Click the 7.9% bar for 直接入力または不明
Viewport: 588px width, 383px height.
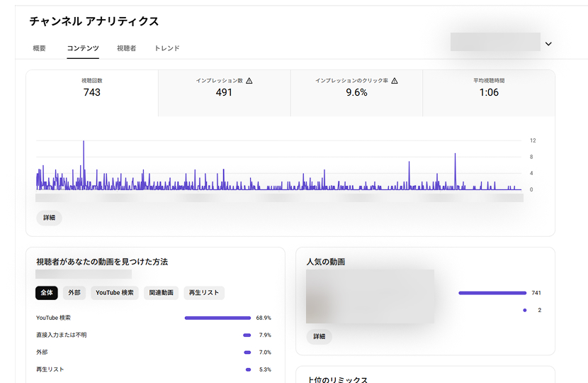tap(247, 335)
